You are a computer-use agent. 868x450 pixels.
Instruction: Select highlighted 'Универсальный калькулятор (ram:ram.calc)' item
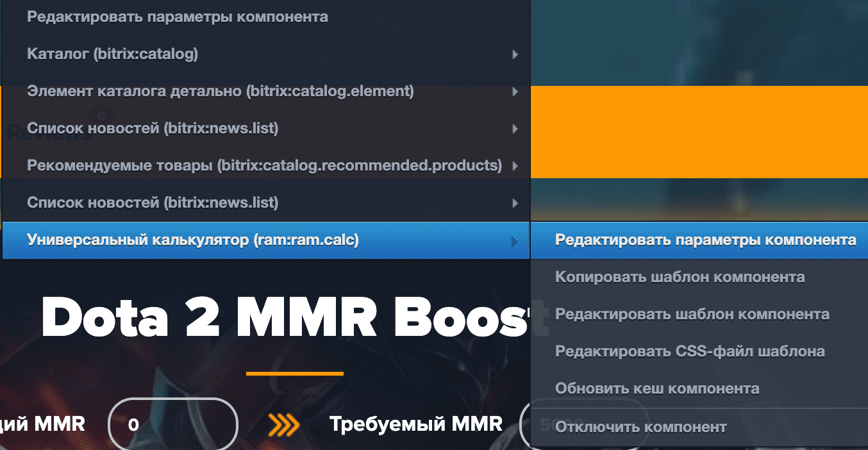[x=266, y=240]
